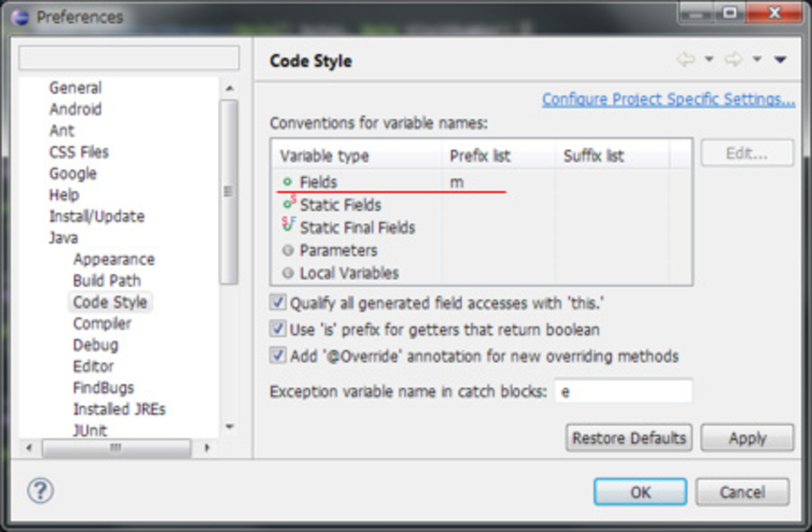Uncheck 'Use is prefix for getters' option
The image size is (812, 532).
click(x=277, y=329)
